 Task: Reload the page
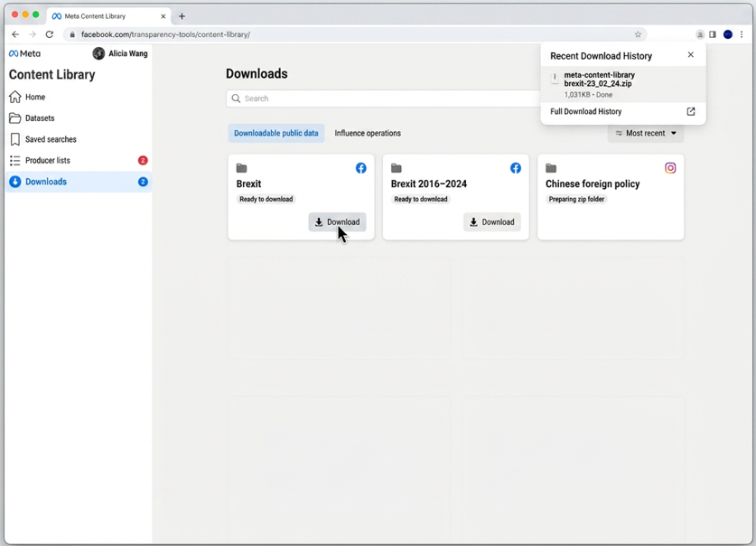tap(49, 34)
